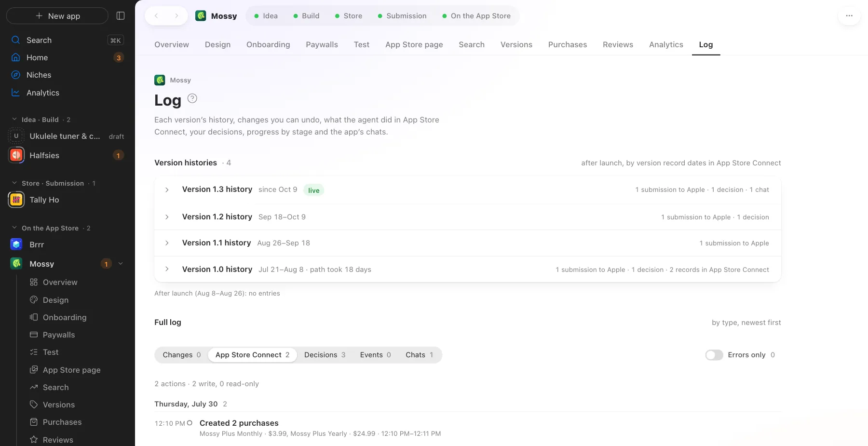Image resolution: width=868 pixels, height=446 pixels.
Task: Click the sidebar Analytics chart icon
Action: coord(16,93)
